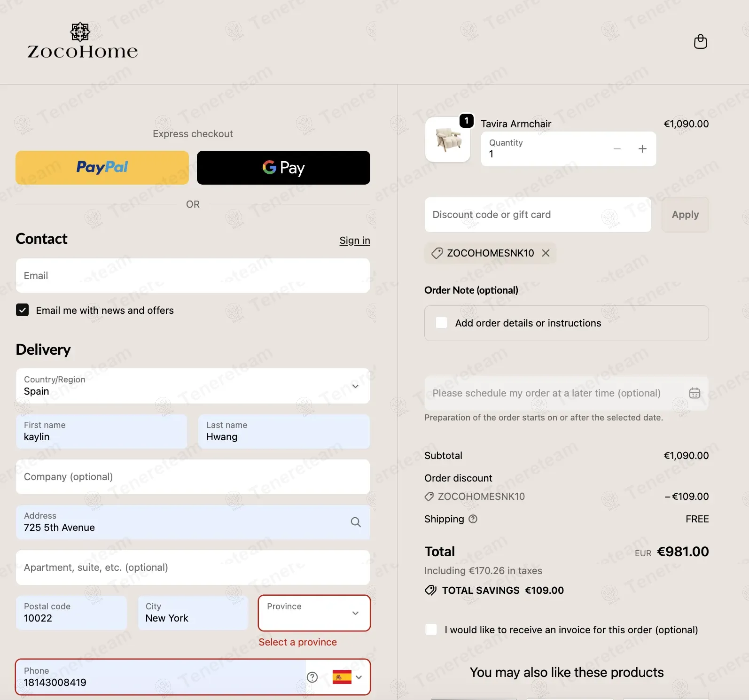Click the Tavira Armchair product thumbnail
749x700 pixels.
click(x=448, y=140)
